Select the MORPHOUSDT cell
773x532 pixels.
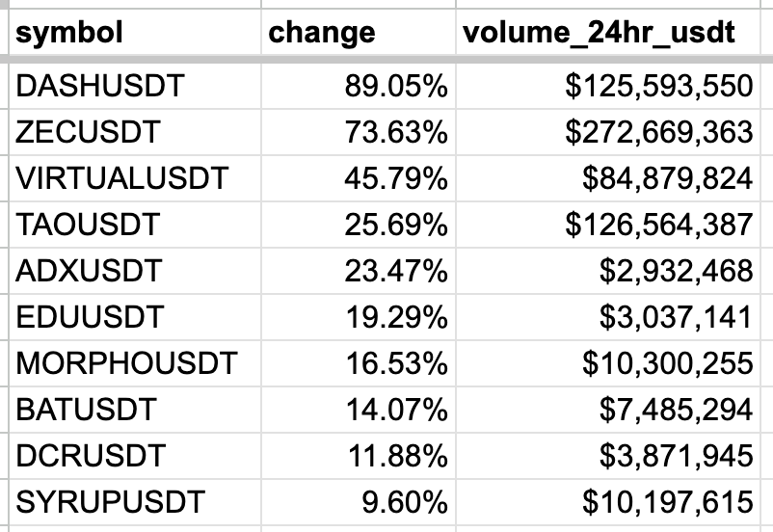(x=126, y=364)
